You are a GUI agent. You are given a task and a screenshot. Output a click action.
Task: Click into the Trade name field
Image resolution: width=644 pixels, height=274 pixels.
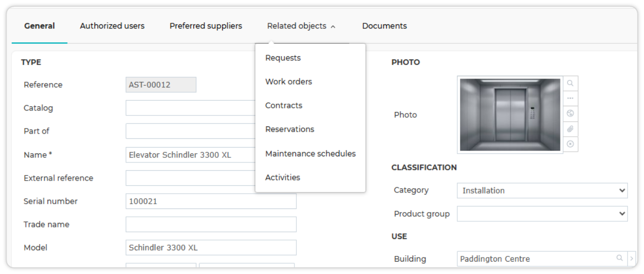click(x=211, y=224)
